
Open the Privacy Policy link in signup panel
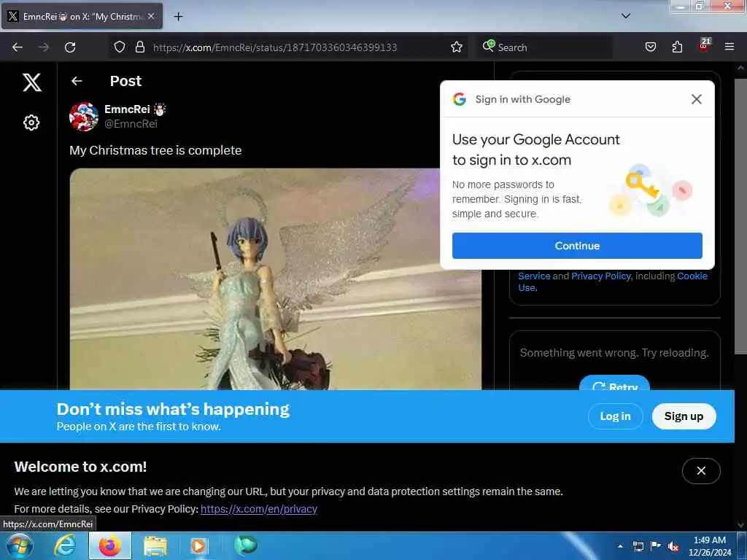click(x=601, y=276)
